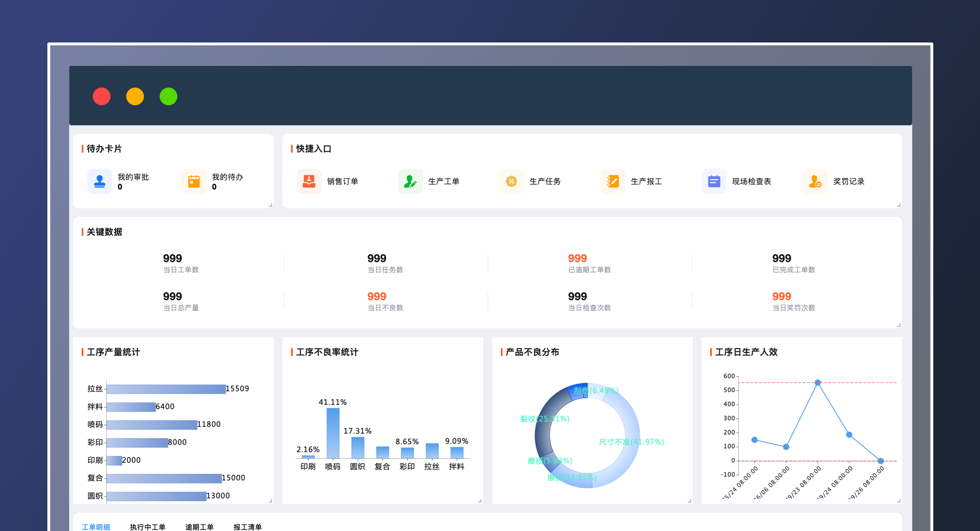Click the 生产任务 shortcut icon
The height and width of the screenshot is (531, 980).
pos(511,181)
